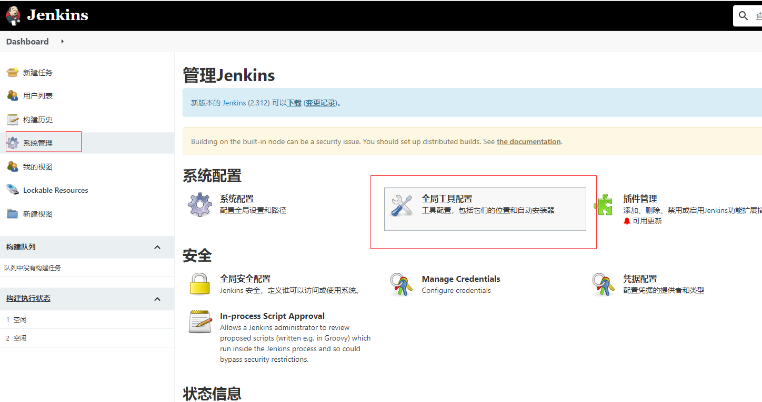Click the 我的视图 sidebar icon
The height and width of the screenshot is (402, 762).
(x=12, y=166)
